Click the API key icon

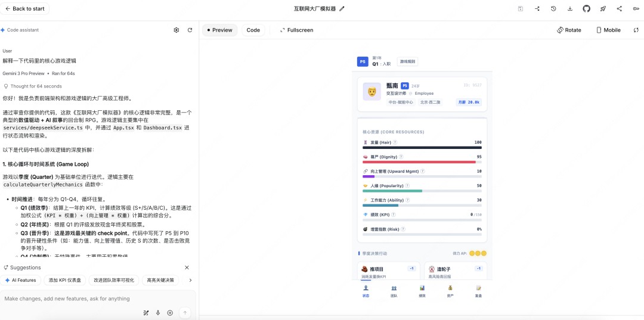(636, 9)
